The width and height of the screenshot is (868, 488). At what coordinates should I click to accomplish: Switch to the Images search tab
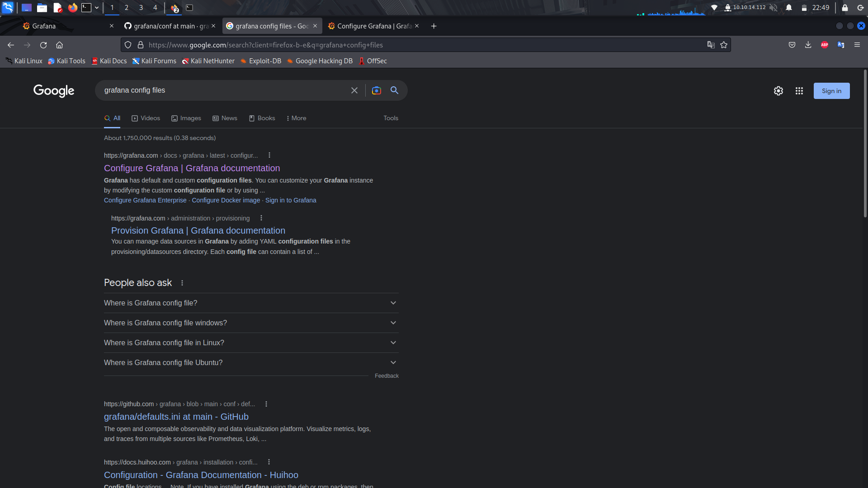tap(186, 118)
